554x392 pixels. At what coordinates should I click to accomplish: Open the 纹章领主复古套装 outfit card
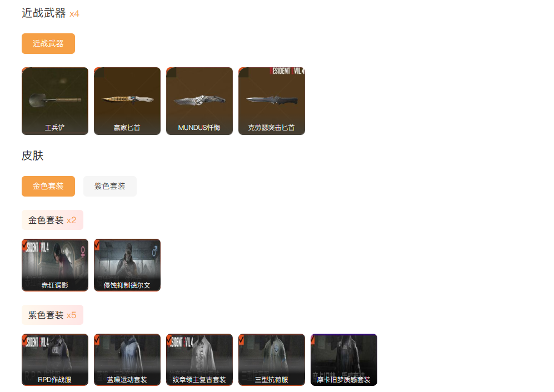pos(199,359)
